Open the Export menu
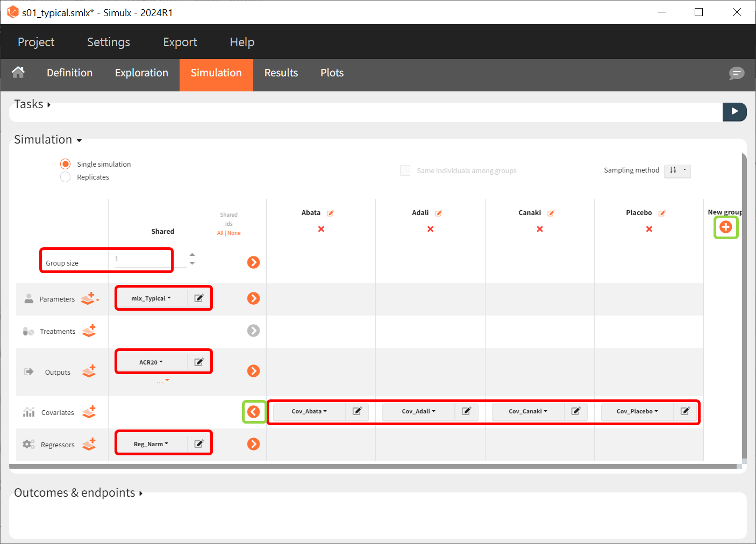The image size is (756, 544). pyautogui.click(x=180, y=42)
